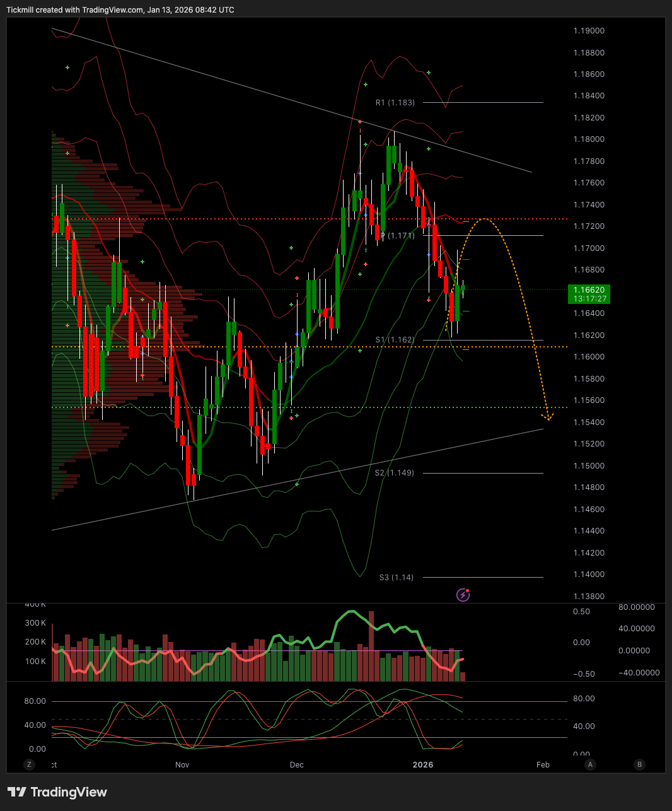
Task: Click the Z timezone button
Action: [29, 764]
